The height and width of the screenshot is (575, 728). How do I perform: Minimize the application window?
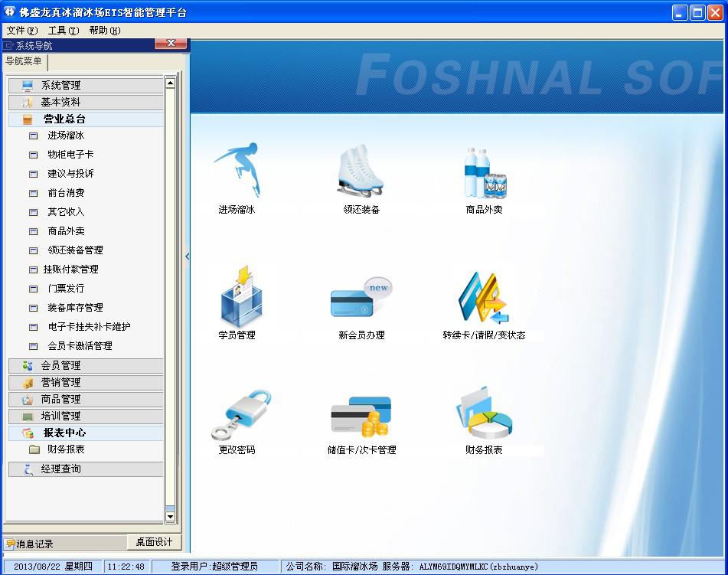(680, 12)
